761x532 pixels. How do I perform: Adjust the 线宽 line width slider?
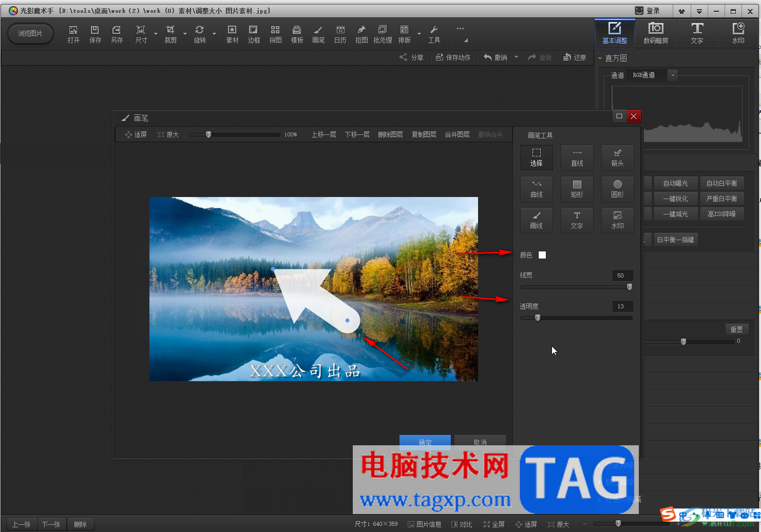pyautogui.click(x=576, y=287)
